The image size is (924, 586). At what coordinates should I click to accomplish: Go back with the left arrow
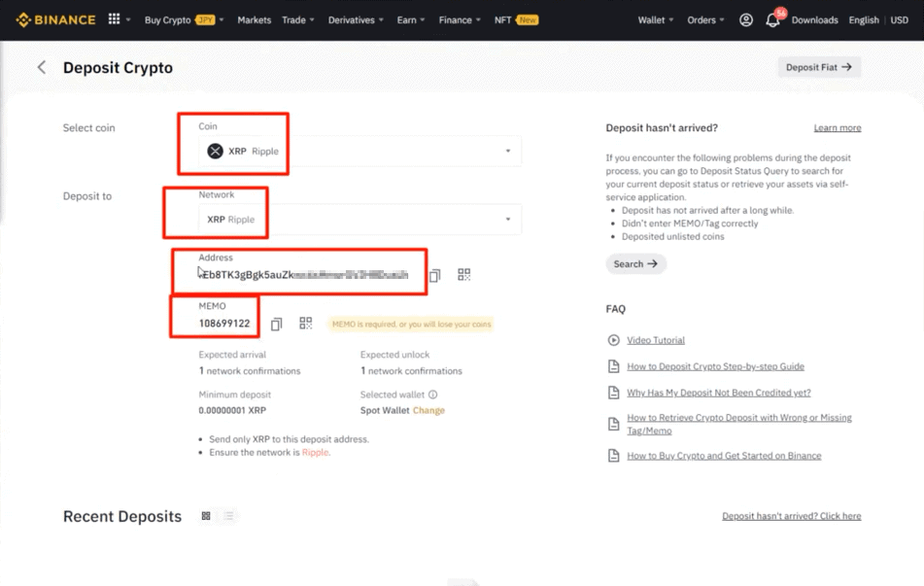41,67
